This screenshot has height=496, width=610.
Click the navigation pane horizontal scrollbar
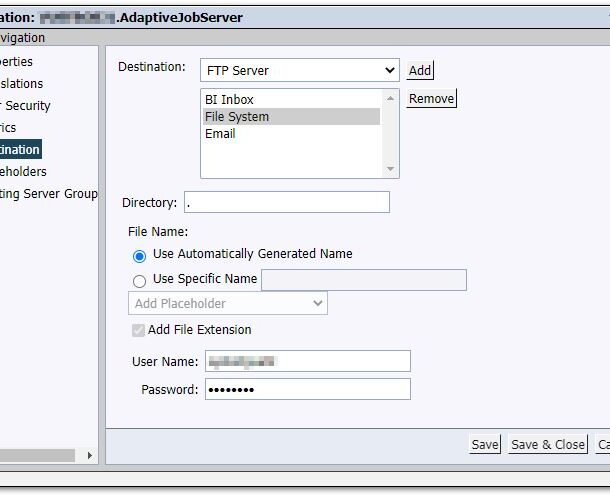pos(37,455)
